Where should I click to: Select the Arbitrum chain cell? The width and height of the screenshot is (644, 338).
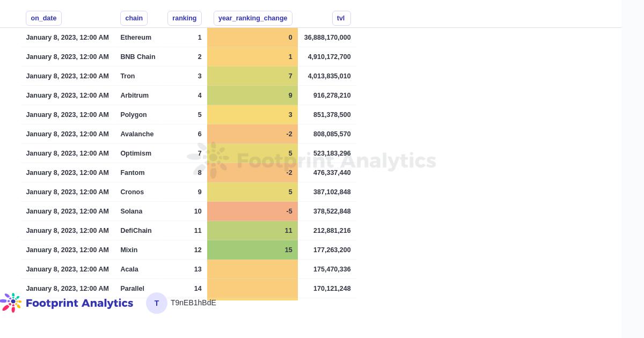(135, 95)
